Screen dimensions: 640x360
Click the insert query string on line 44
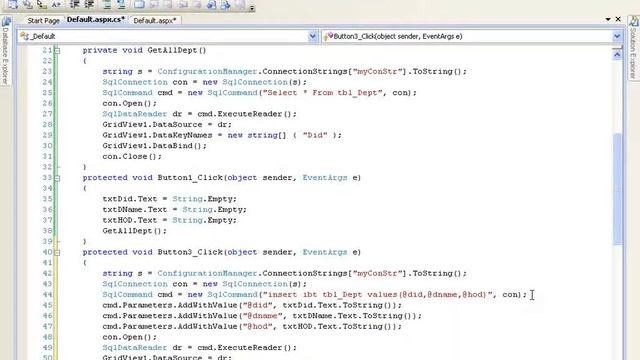pyautogui.click(x=378, y=295)
